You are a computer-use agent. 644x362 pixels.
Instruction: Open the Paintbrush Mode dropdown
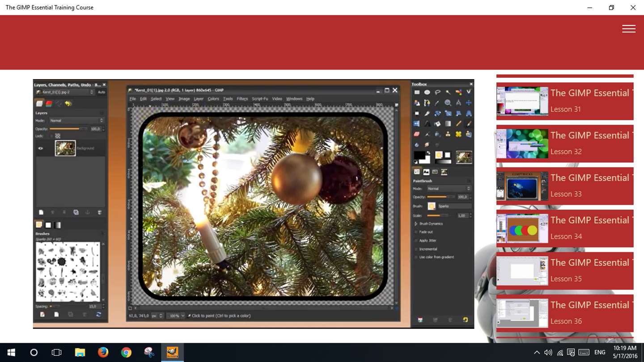point(449,189)
